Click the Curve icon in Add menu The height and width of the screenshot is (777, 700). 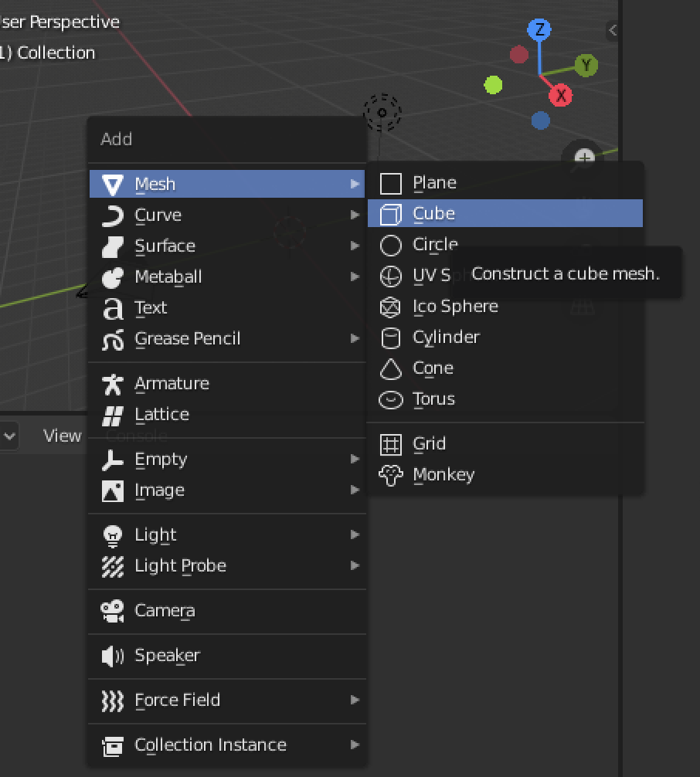(x=113, y=215)
